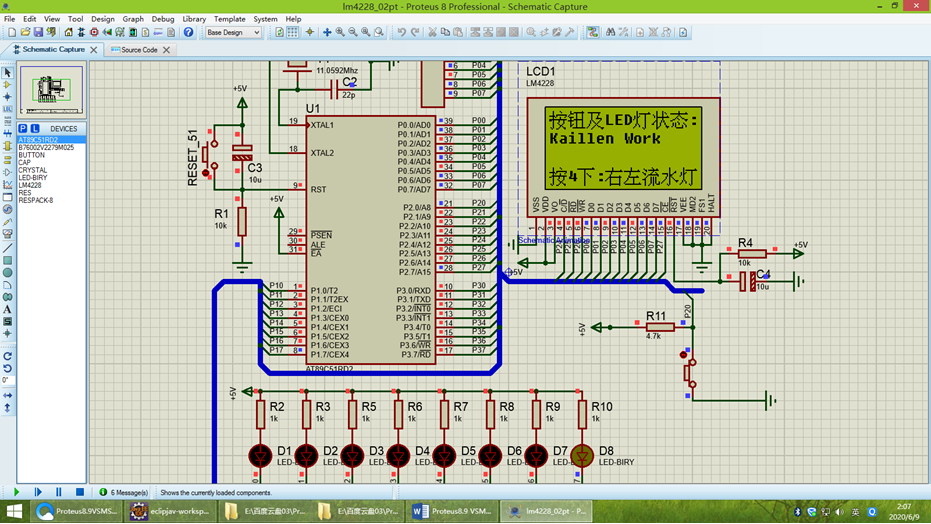Screen dimensions: 931x524
Task: Open the 6 Message(s) simulation log
Action: click(x=124, y=493)
